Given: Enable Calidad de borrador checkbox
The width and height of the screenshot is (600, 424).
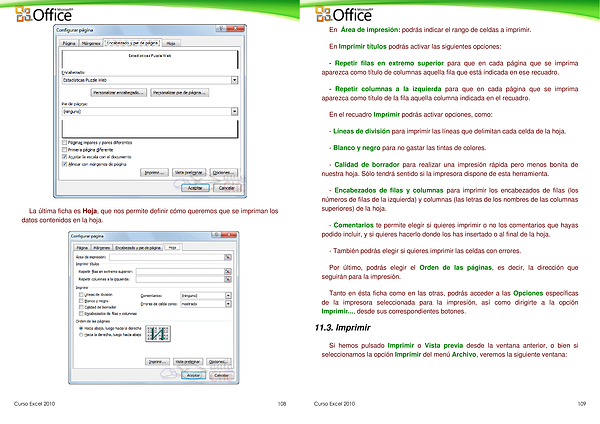Looking at the screenshot, I should [81, 307].
